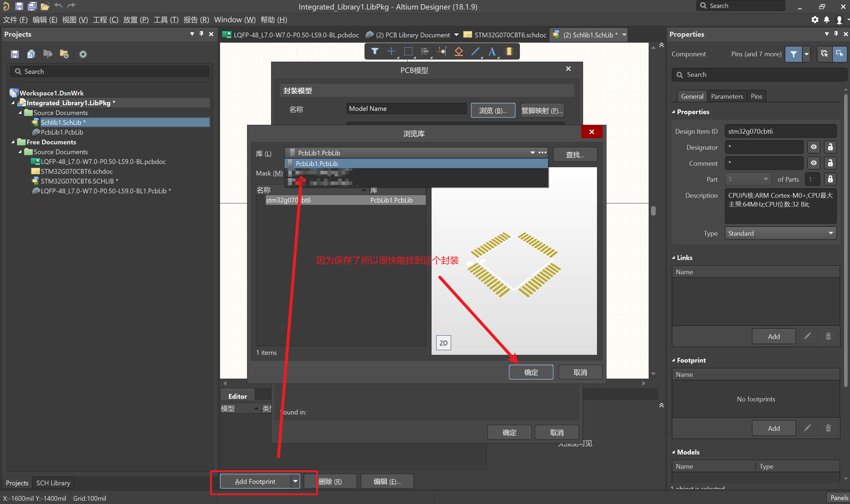Open the Type Standard dropdown
This screenshot has width=850, height=504.
[x=831, y=233]
